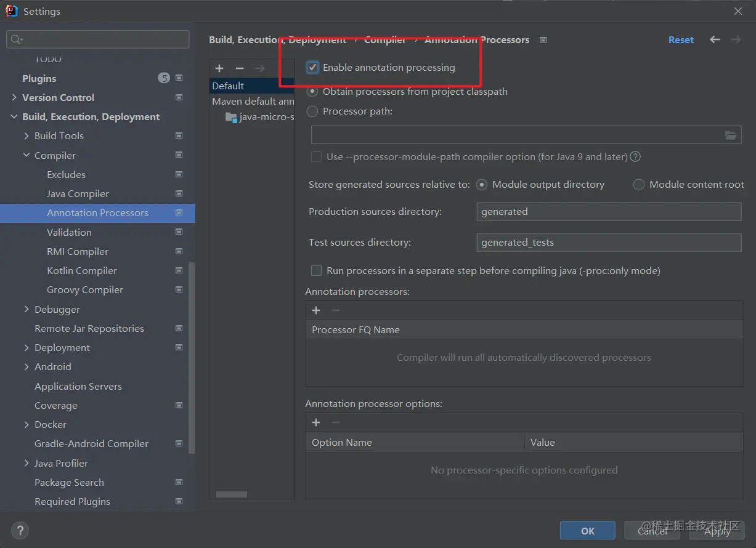Click the Apply button

click(717, 530)
